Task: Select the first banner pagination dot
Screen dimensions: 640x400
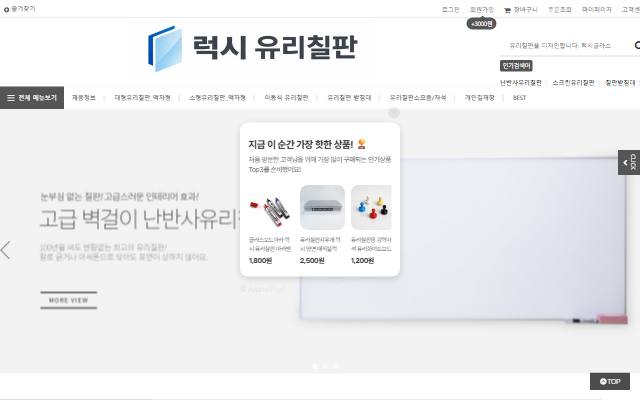Action: [315, 366]
